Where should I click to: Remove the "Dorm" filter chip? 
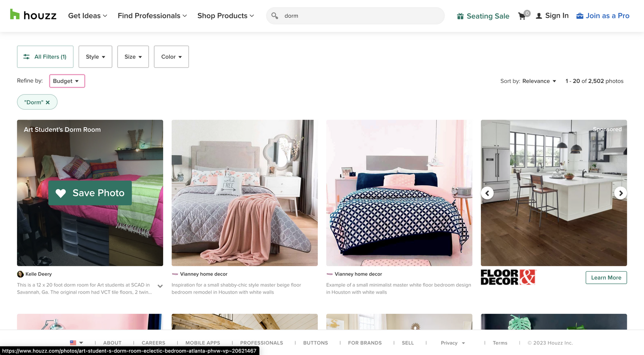click(48, 102)
